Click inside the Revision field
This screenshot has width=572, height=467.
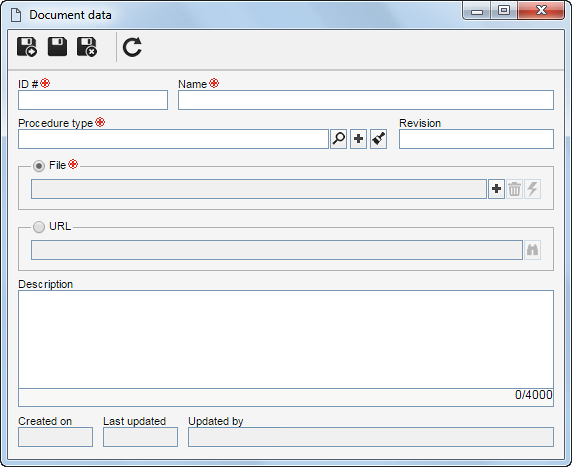coord(476,139)
